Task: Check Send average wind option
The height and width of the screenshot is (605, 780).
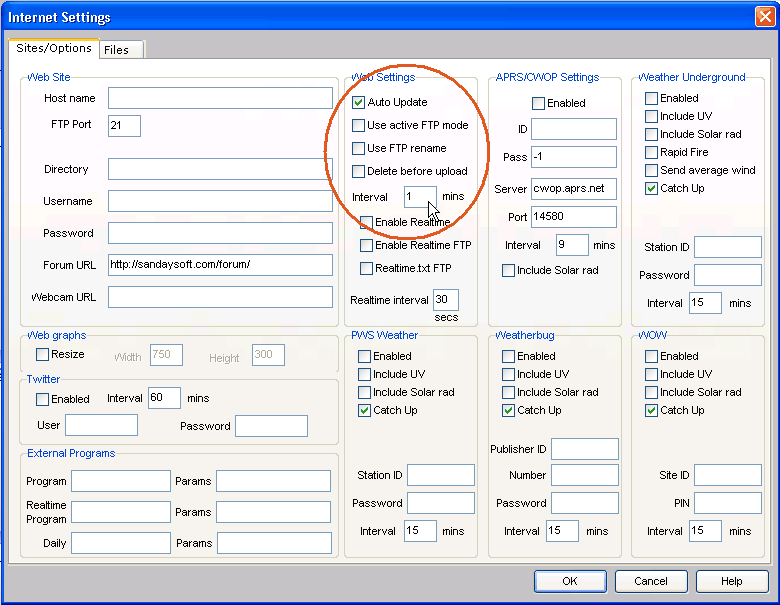Action: click(651, 171)
